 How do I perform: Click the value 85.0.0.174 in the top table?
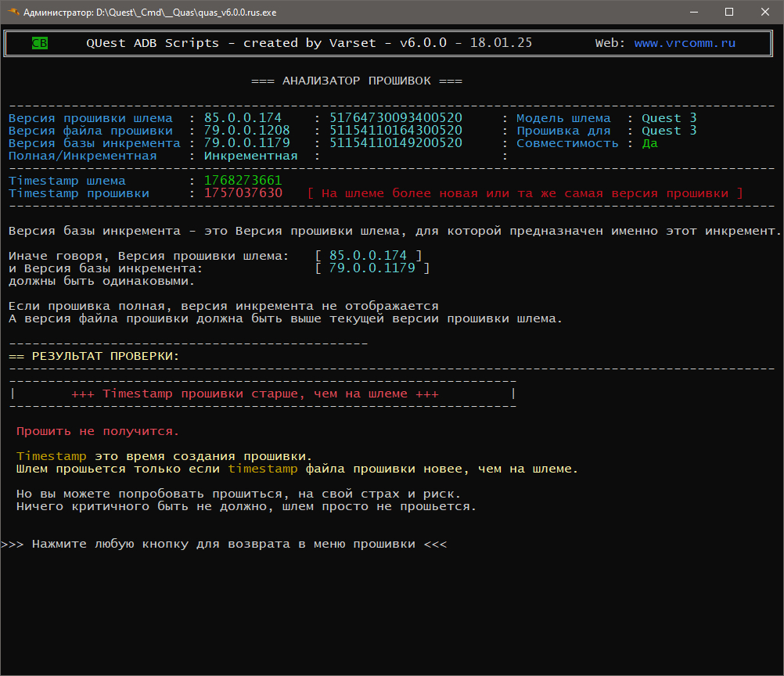243,118
